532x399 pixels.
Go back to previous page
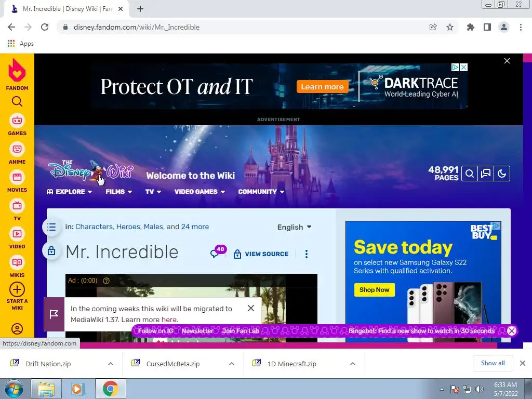click(11, 27)
